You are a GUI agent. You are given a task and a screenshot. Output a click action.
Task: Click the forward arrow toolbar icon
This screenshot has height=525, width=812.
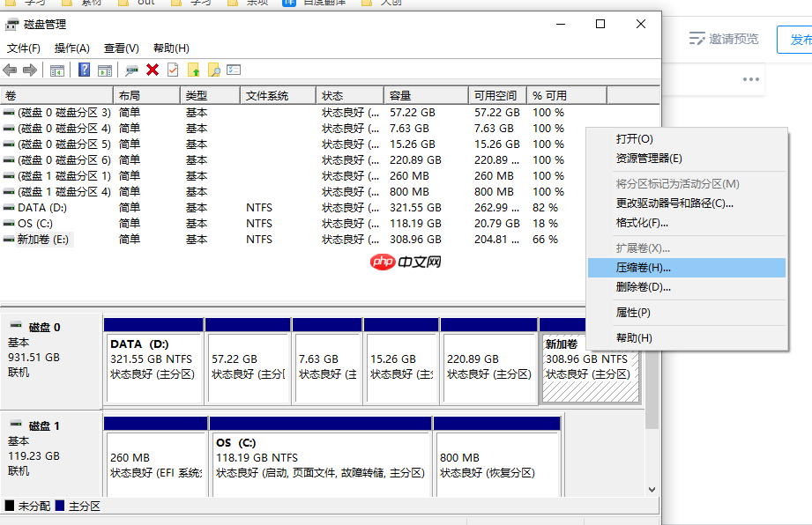point(30,70)
